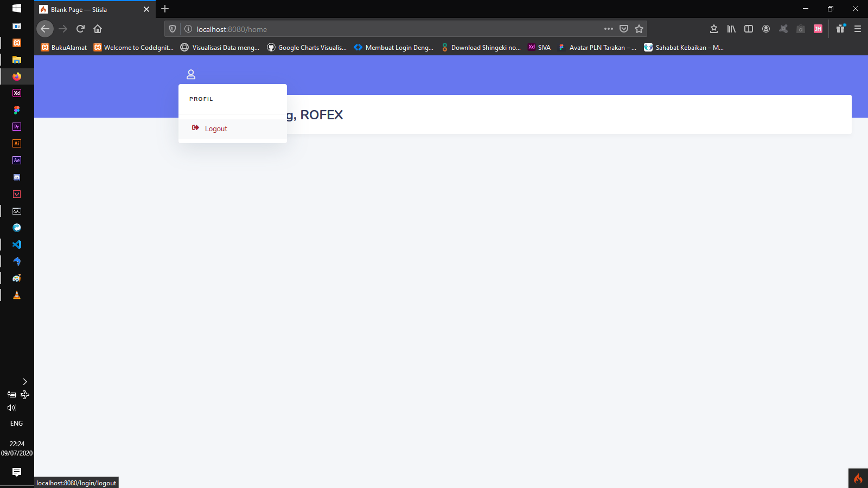Screen dimensions: 868x488
Task: Toggle the reading sidebar view
Action: click(x=749, y=29)
